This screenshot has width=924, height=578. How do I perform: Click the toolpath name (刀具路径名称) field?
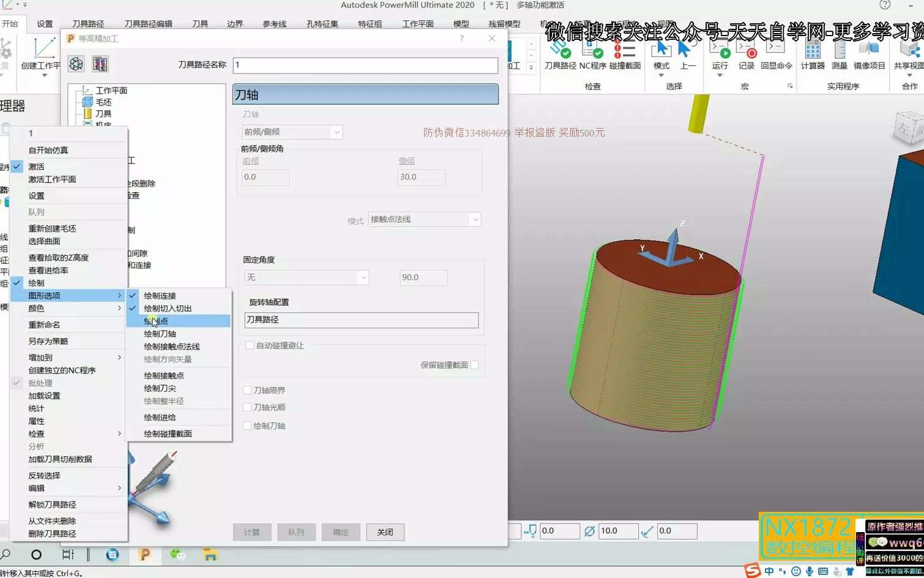[365, 65]
